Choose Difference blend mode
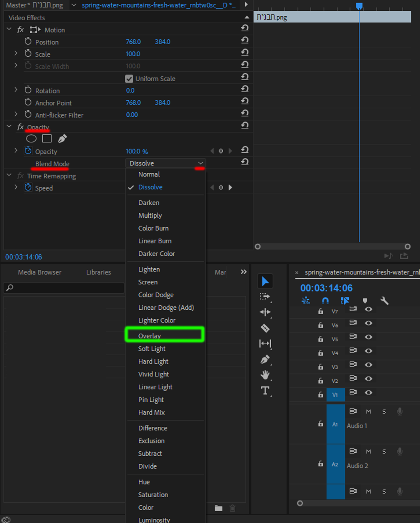The image size is (420, 523). click(x=165, y=428)
